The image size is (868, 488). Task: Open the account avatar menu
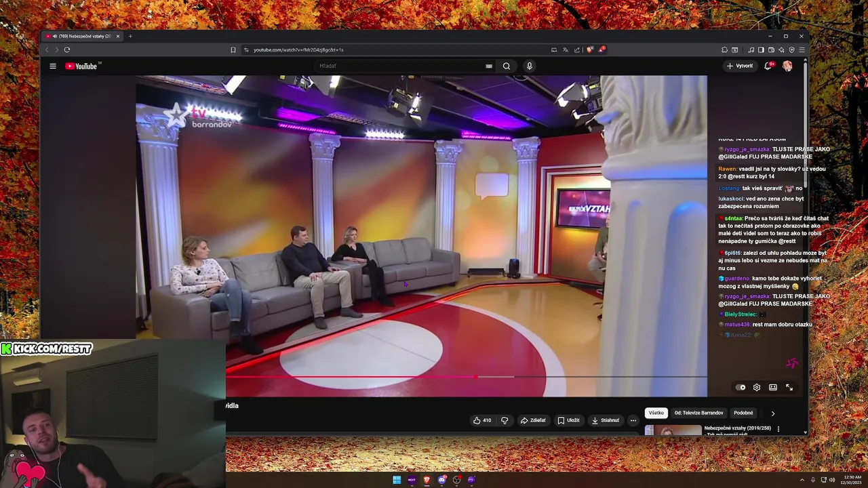[x=787, y=66]
